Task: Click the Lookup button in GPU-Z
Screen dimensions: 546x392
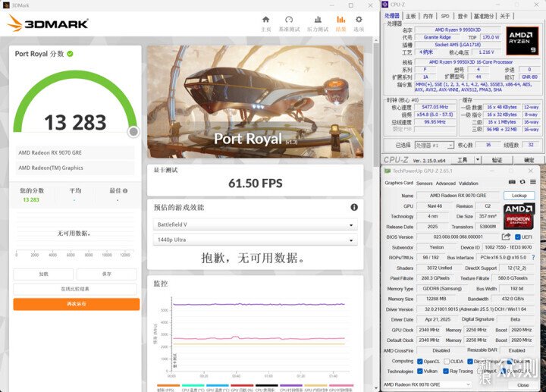Action: pyautogui.click(x=519, y=196)
